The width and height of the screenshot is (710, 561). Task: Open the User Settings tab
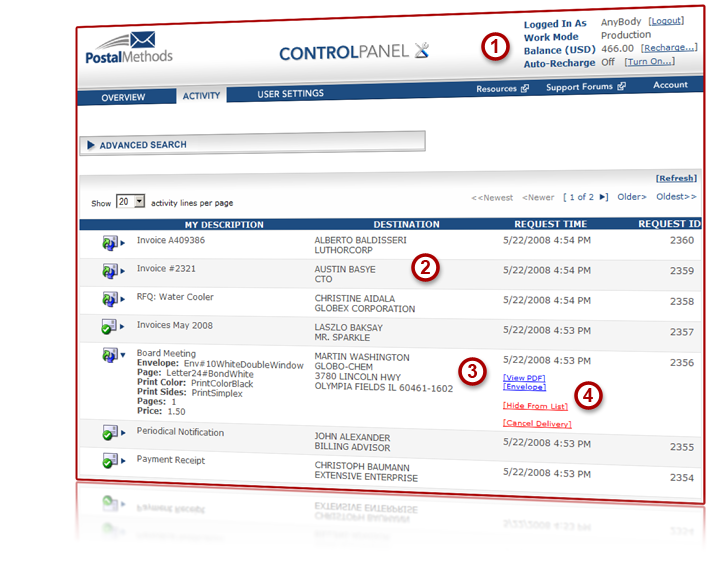(x=291, y=94)
